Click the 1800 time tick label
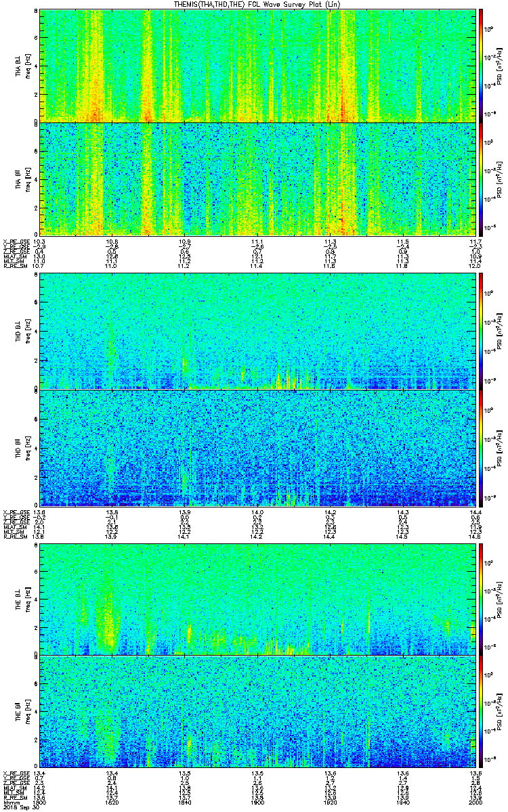 (x=40, y=803)
